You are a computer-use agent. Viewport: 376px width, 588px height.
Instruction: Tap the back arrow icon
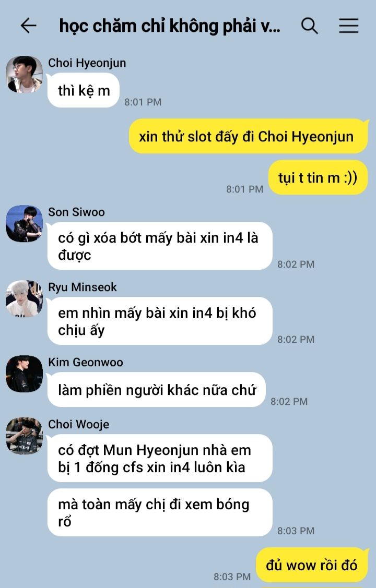[29, 26]
